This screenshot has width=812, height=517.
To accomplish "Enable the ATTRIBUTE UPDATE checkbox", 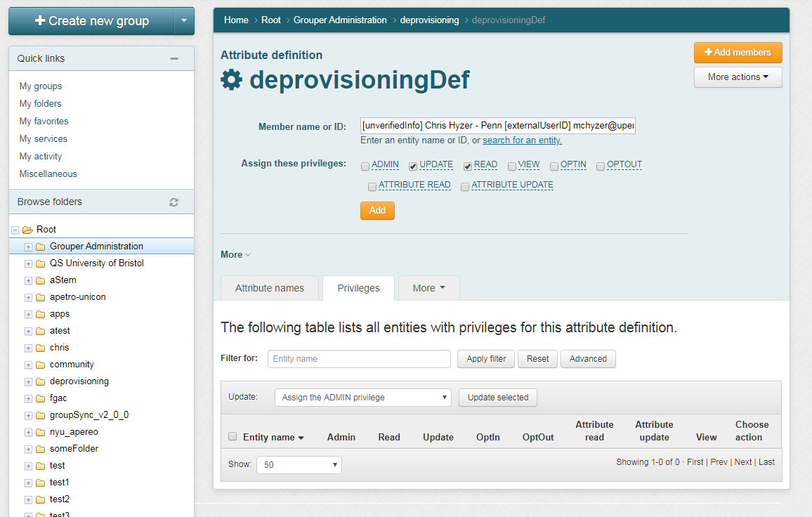I will pos(465,186).
